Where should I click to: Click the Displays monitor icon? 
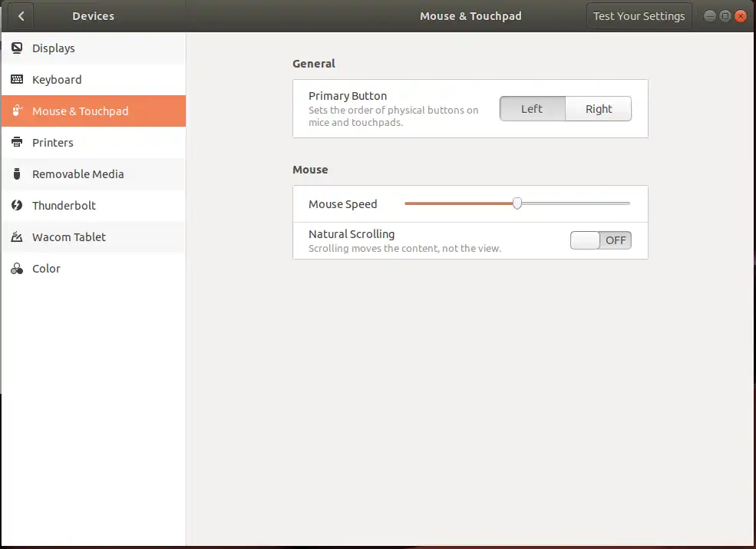(17, 48)
